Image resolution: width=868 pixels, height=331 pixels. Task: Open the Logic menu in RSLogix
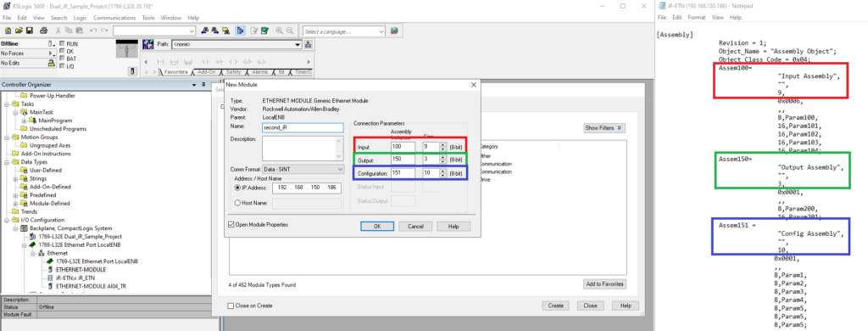coord(81,18)
